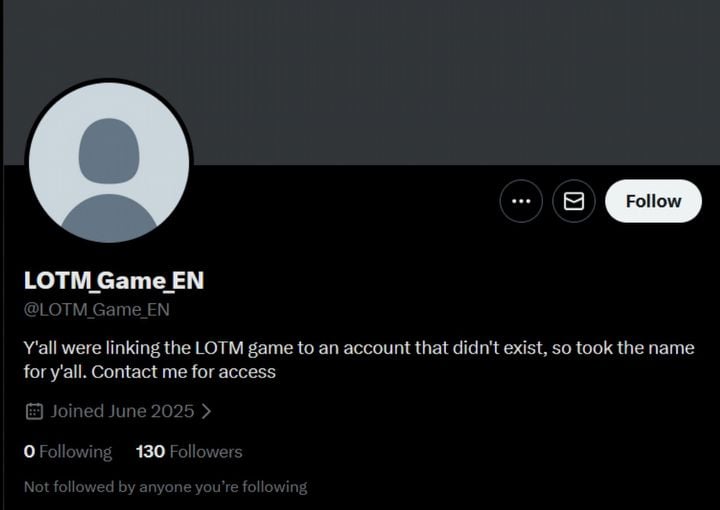Click the calendar icon beside join date
Screen dimensions: 720x510
coord(33,411)
